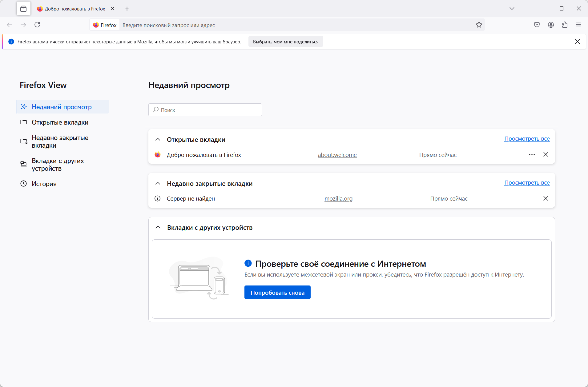Click the Firefox identity icon in address bar
This screenshot has height=387, width=588.
coord(105,25)
